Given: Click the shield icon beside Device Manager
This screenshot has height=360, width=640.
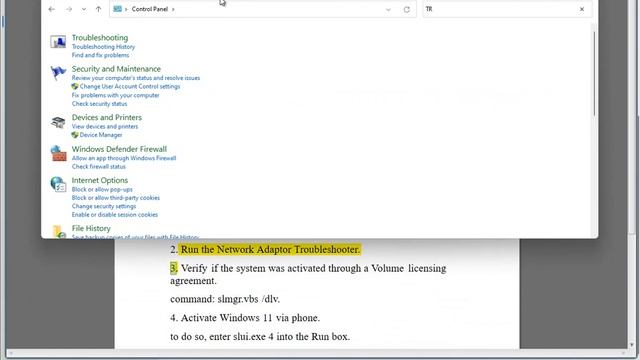Looking at the screenshot, I should coord(75,135).
